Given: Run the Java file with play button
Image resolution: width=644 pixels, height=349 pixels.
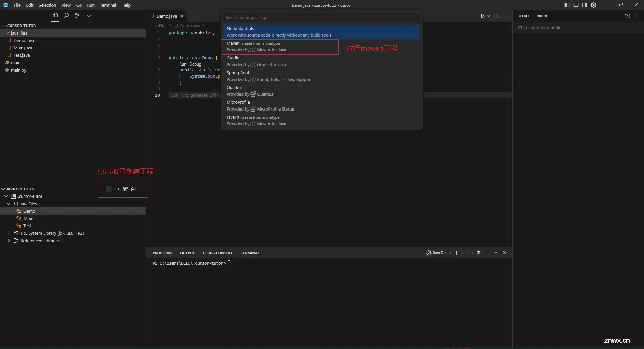Looking at the screenshot, I should [483, 16].
